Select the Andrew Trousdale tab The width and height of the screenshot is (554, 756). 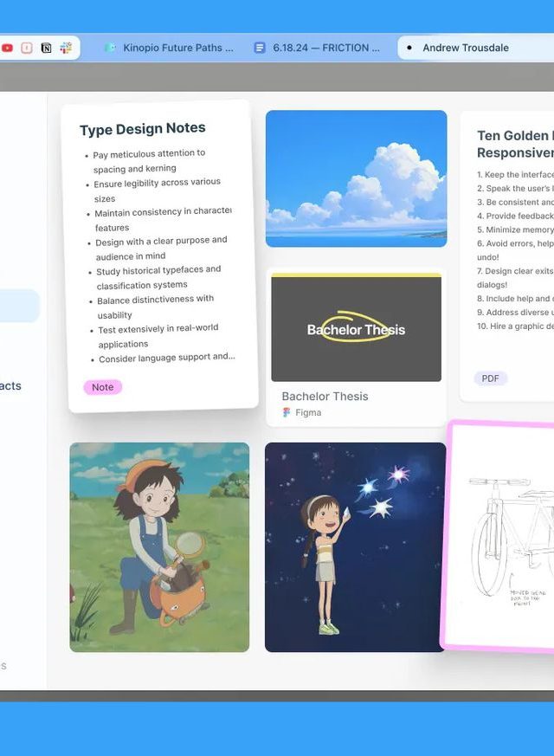pos(466,48)
